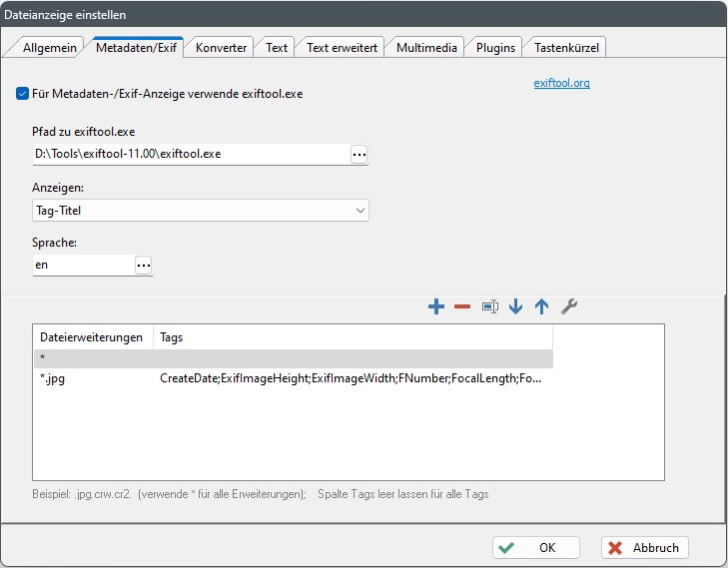
Task: Click the wrench settings icon
Action: click(x=568, y=307)
